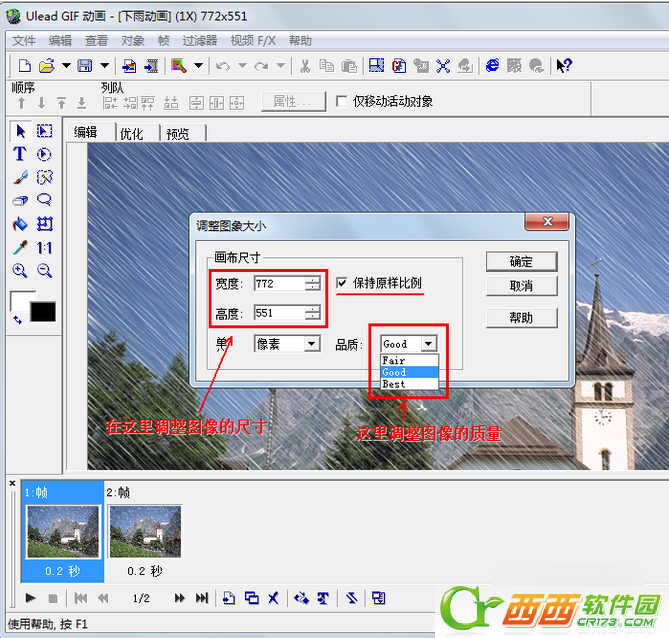The height and width of the screenshot is (638, 669).
Task: Click the Play animation button
Action: pyautogui.click(x=30, y=598)
